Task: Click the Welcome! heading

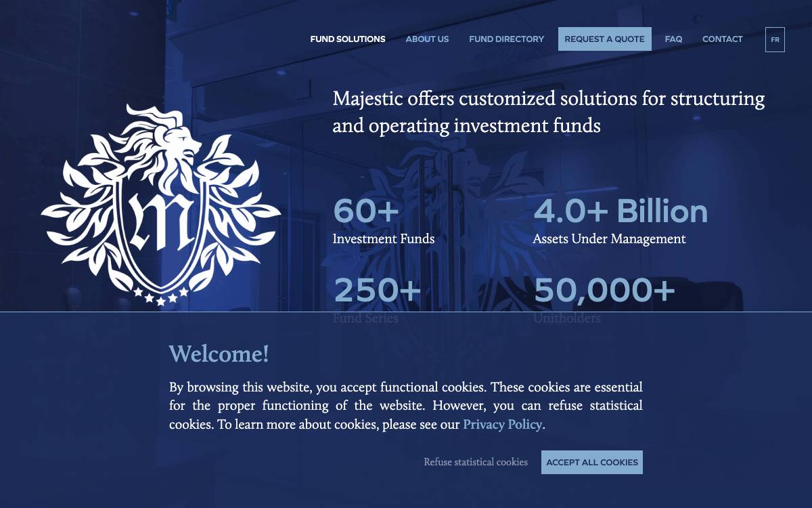Action: (219, 354)
